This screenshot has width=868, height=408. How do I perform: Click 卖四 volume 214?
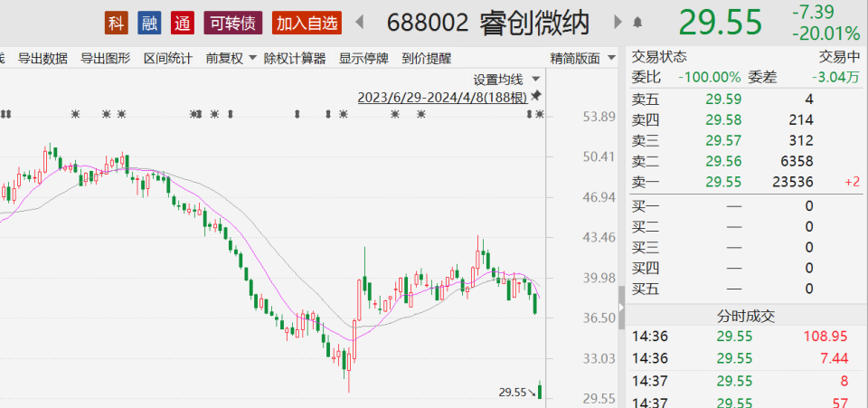[801, 120]
